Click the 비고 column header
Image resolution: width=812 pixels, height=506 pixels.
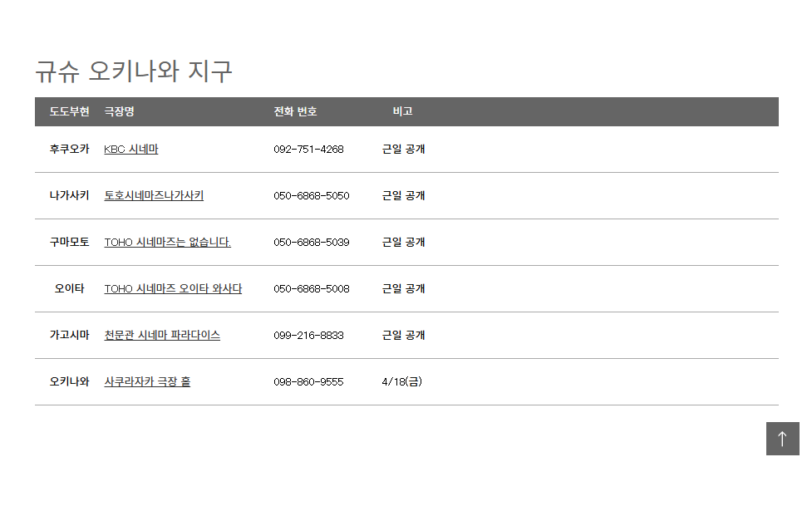(x=403, y=111)
